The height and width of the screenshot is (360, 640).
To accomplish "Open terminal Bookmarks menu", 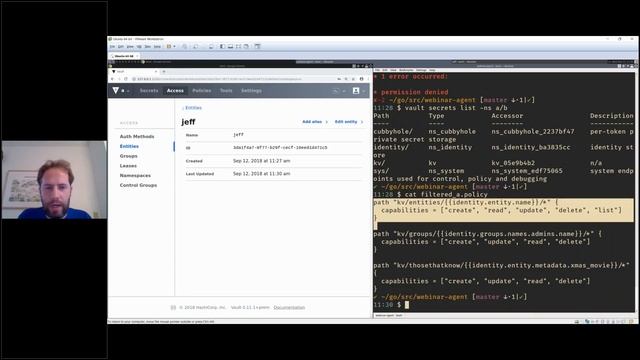I will [x=406, y=70].
